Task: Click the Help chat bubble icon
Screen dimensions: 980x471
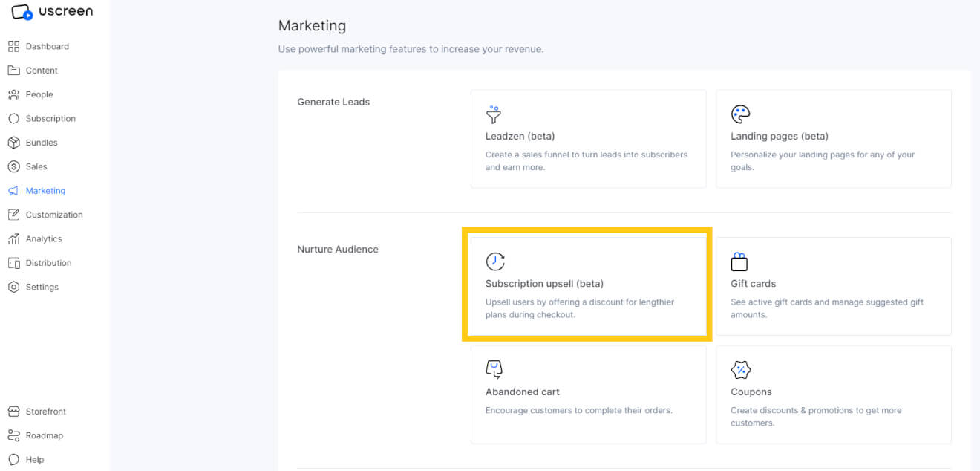Action: (13, 459)
